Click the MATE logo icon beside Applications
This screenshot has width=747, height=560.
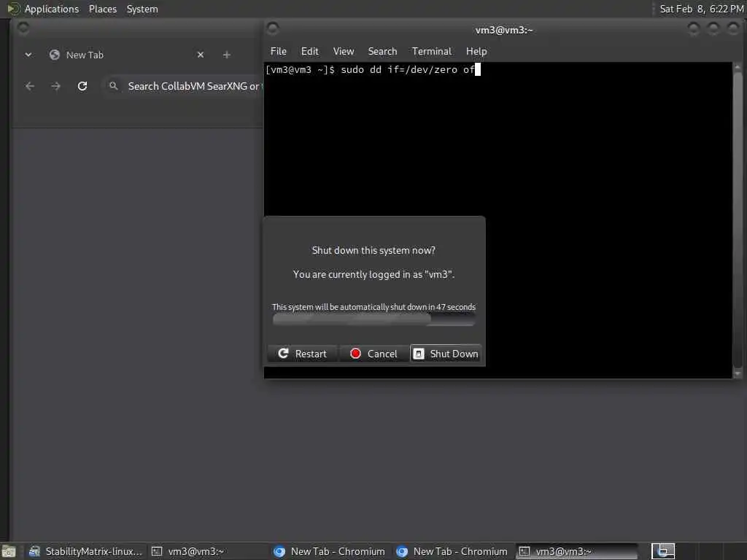point(13,9)
